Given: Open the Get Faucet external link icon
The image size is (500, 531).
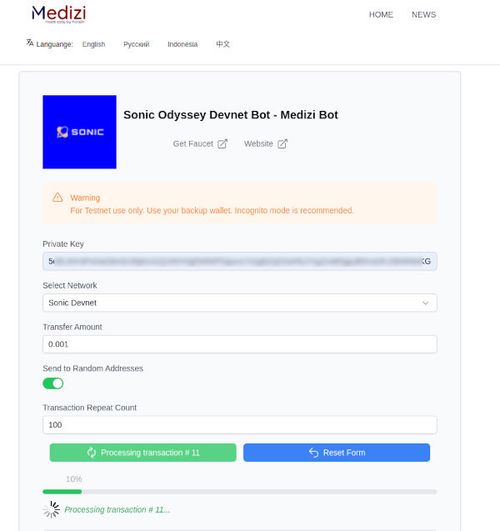Looking at the screenshot, I should coord(222,144).
